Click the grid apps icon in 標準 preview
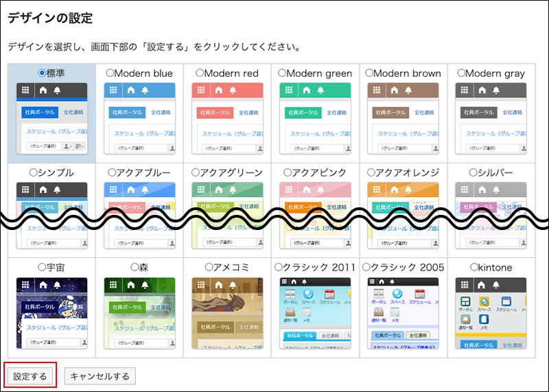Screen dimensions: 549x392 (x=25, y=90)
